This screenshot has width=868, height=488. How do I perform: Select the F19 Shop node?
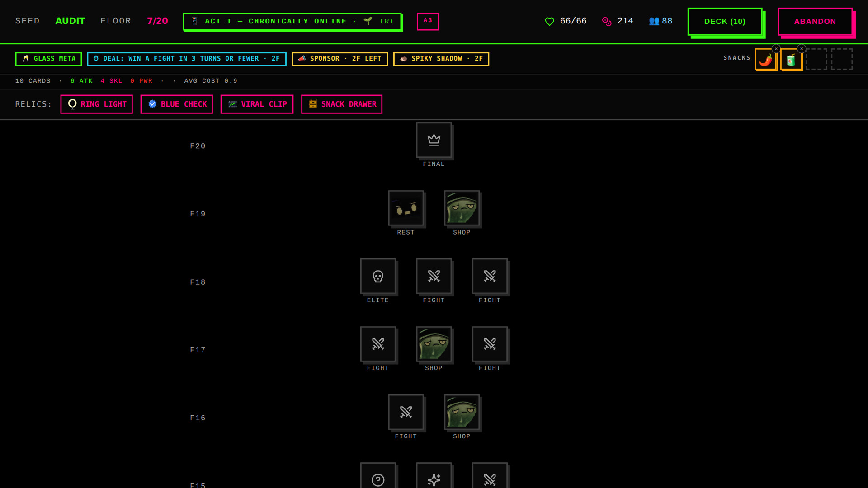(462, 208)
